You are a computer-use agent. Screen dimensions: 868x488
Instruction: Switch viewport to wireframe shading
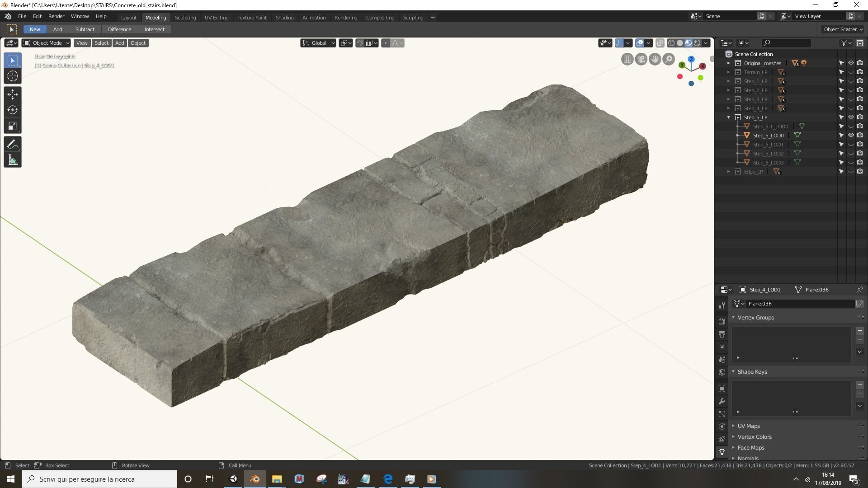point(671,43)
